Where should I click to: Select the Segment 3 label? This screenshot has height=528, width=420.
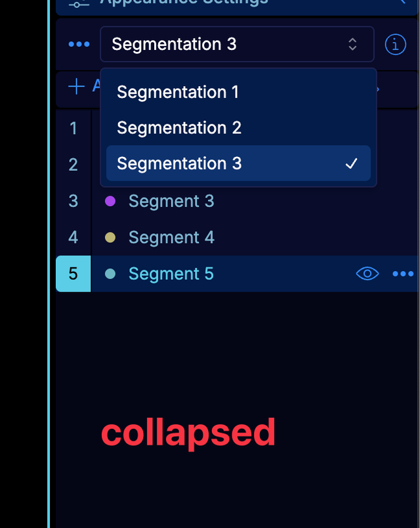[171, 201]
